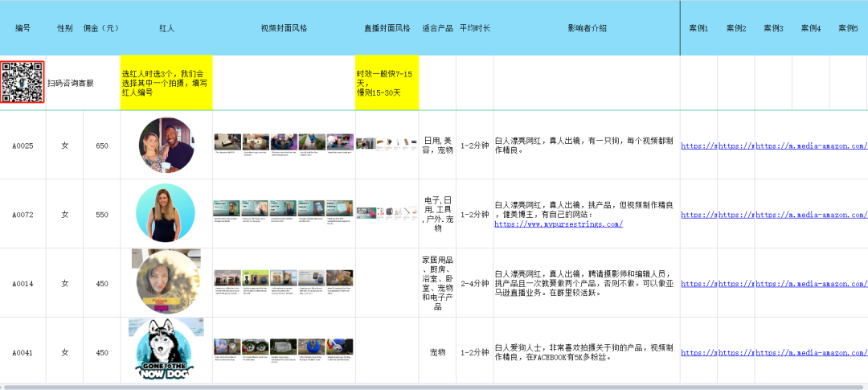Open A0025 video cover thumbnails
Image resolution: width=868 pixels, height=390 pixels.
[284, 143]
